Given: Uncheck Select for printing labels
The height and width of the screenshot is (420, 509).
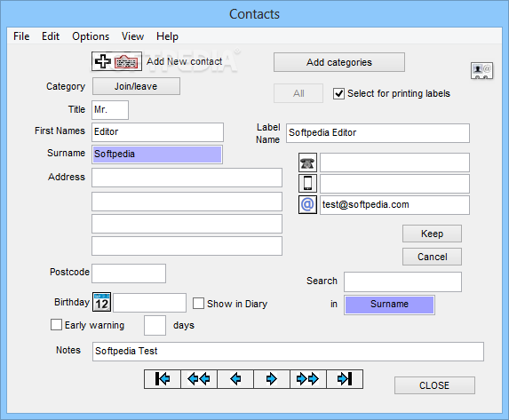Looking at the screenshot, I should tap(338, 94).
